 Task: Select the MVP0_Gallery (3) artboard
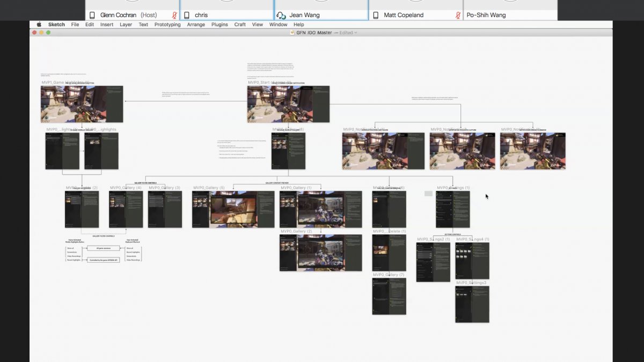(165, 209)
